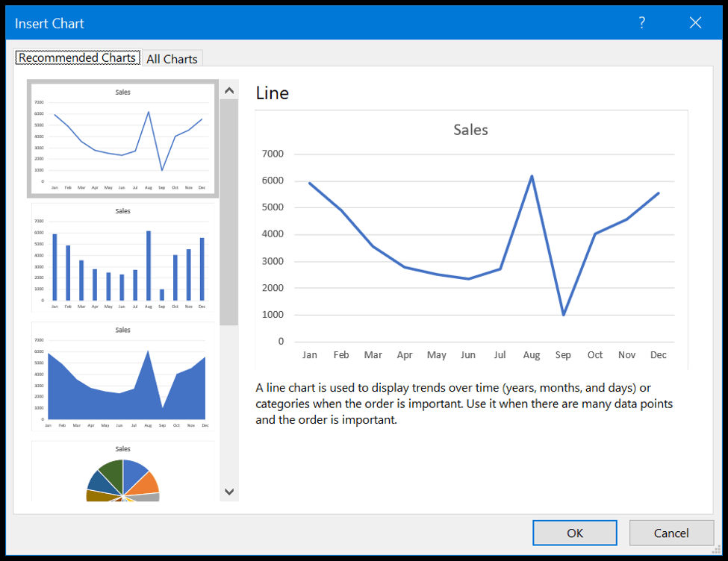Select the filled area chart thumbnail
The image size is (728, 561).
[x=123, y=377]
